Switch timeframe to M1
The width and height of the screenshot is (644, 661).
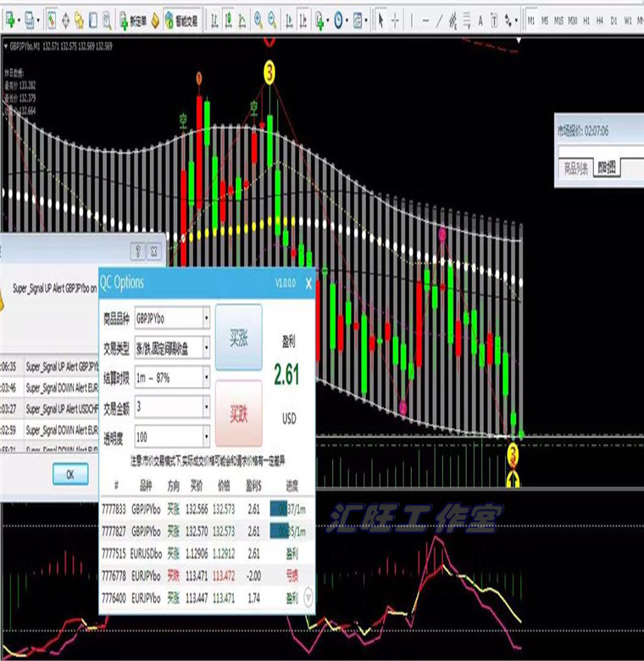coord(531,20)
